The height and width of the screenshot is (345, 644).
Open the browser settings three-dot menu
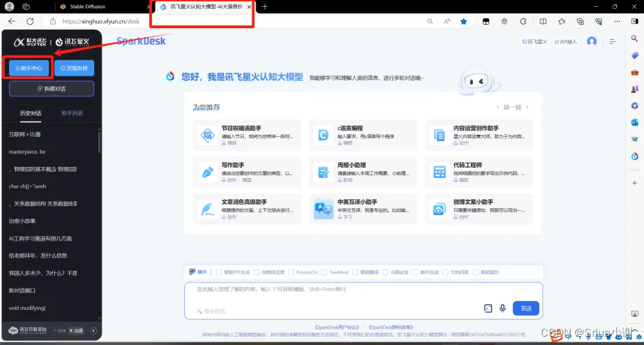coord(617,21)
